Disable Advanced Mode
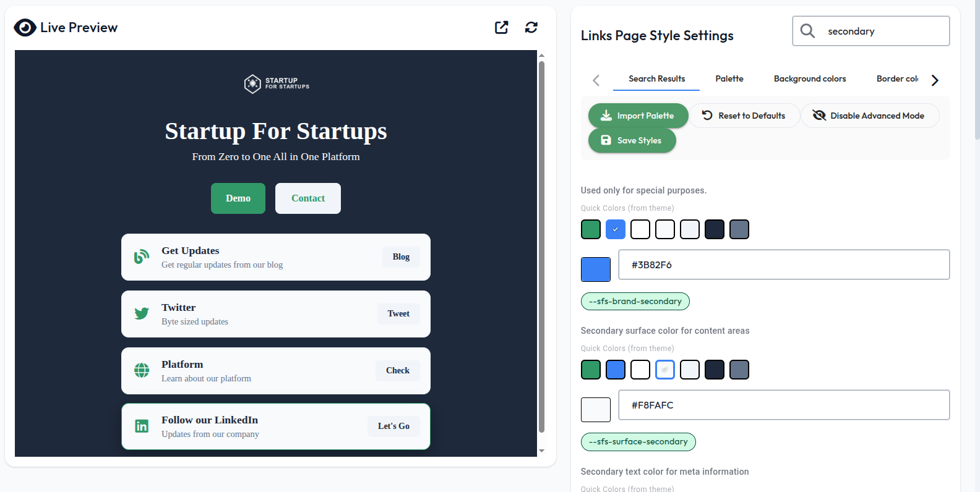Screen dimensions: 980x492 point(869,116)
